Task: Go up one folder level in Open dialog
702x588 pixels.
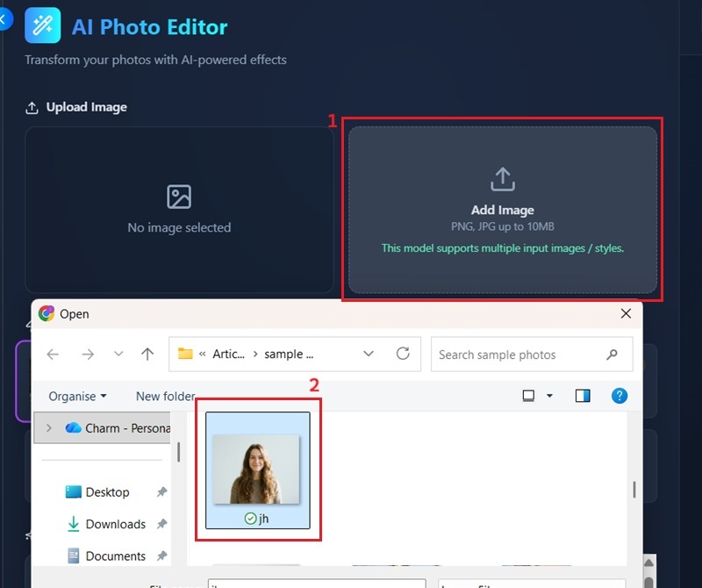Action: pyautogui.click(x=147, y=355)
